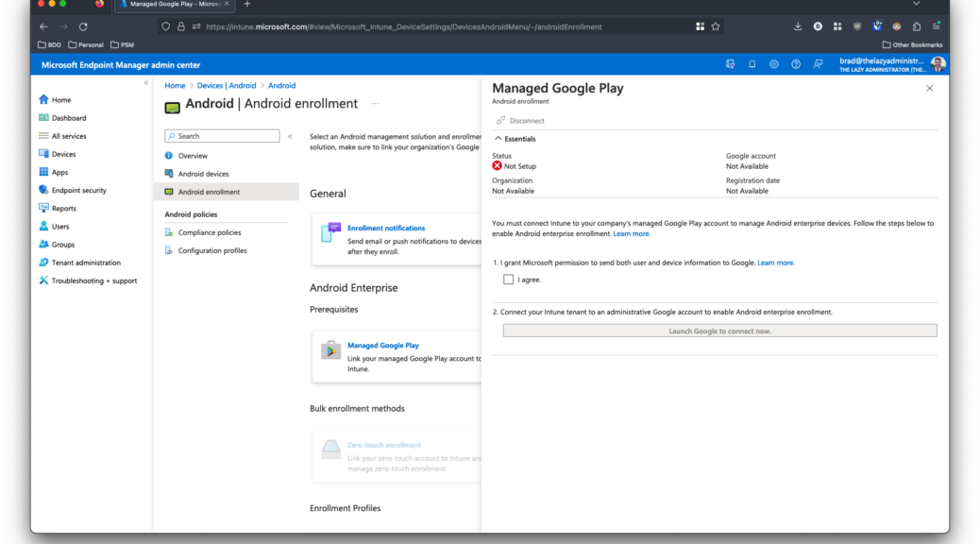Collapse the Android menu pane
The image size is (980, 544).
290,136
